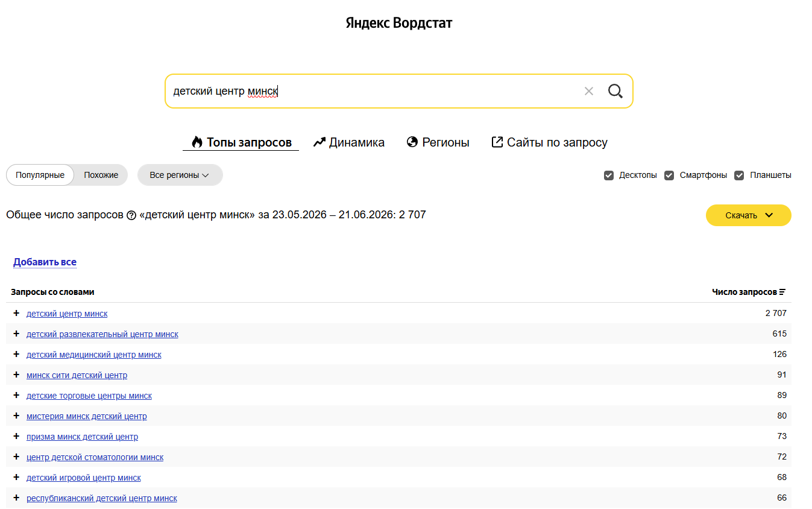Click the 68 query count value
This screenshot has height=509, width=812.
click(782, 477)
